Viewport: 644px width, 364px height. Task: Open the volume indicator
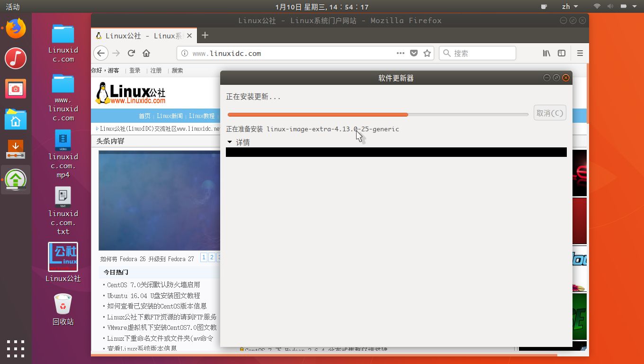[x=610, y=7]
